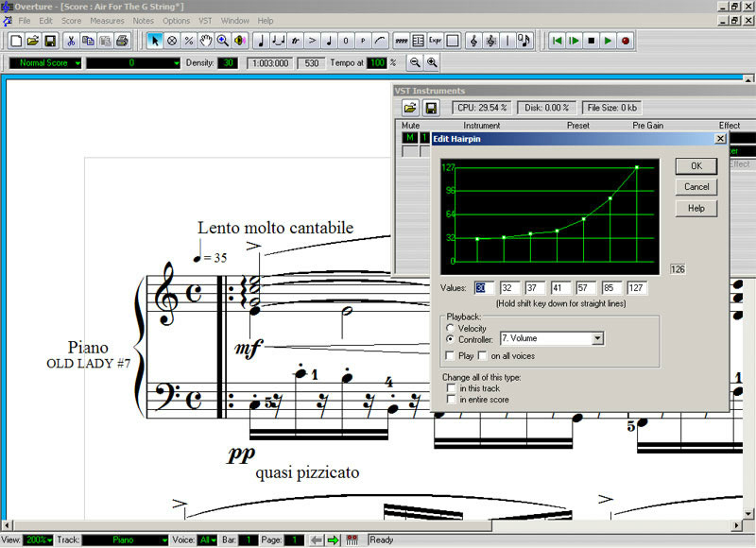Save the VST instruments setup
This screenshot has height=548, width=756.
click(x=430, y=108)
